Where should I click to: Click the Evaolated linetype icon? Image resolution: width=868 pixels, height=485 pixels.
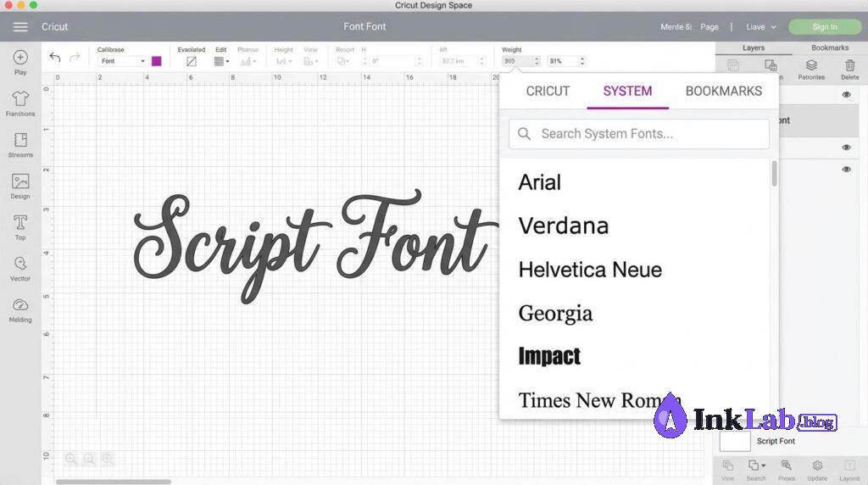(192, 61)
